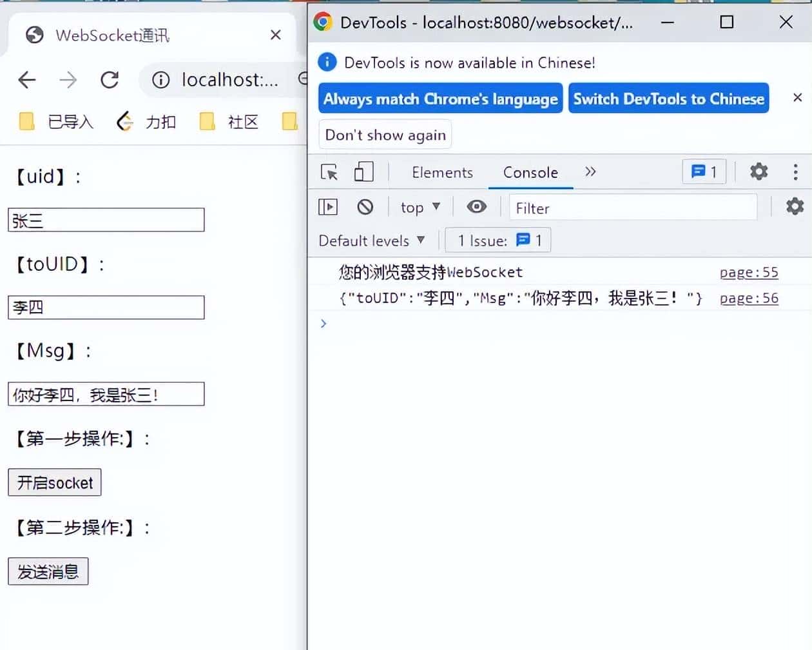Expand the more panels chevron
The image size is (812, 650).
[590, 172]
